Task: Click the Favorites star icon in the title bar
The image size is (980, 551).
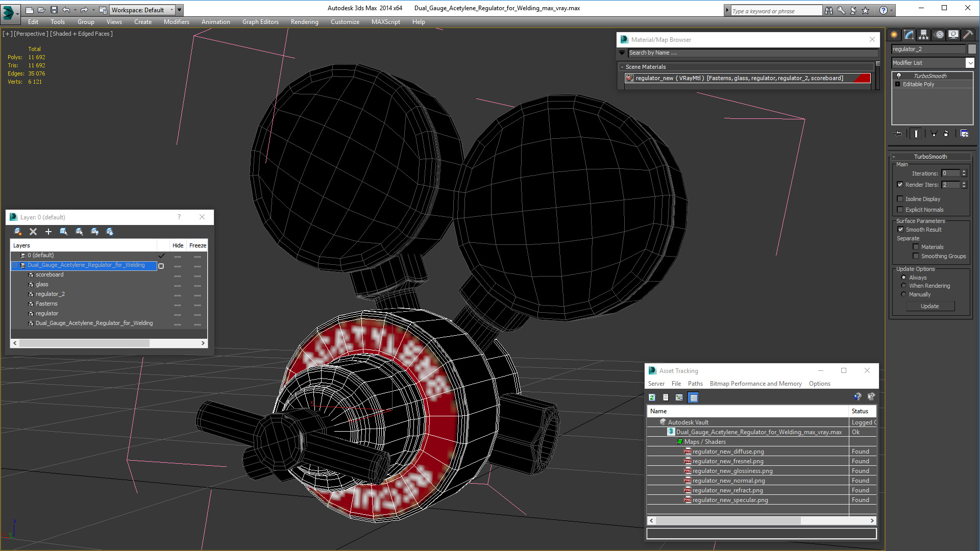Action: point(866,10)
